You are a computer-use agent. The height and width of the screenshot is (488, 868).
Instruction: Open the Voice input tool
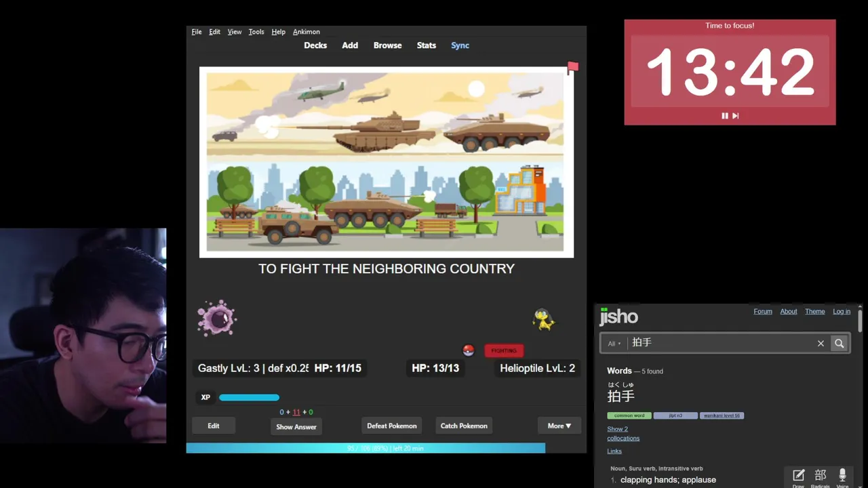click(842, 479)
